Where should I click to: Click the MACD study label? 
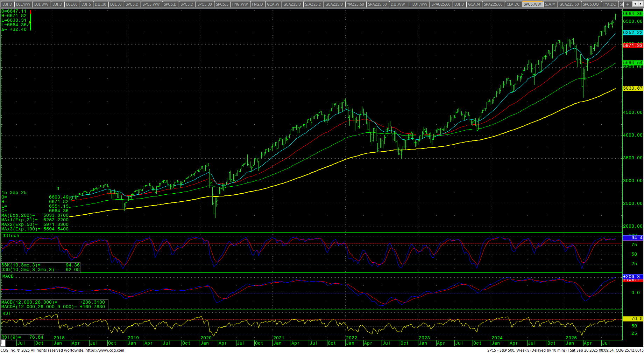pyautogui.click(x=8, y=276)
